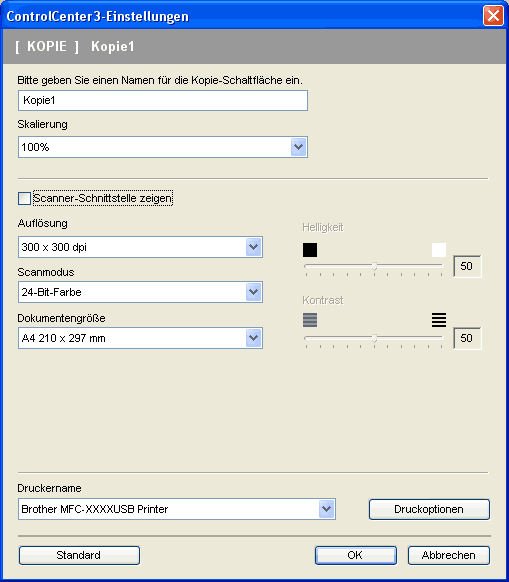The image size is (509, 582).
Task: Close the ControlCenter3-Einstellungen dialog
Action: (x=493, y=16)
